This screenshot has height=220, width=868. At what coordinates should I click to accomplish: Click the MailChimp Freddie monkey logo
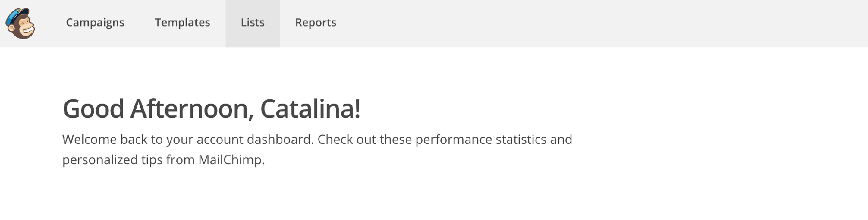tap(21, 24)
